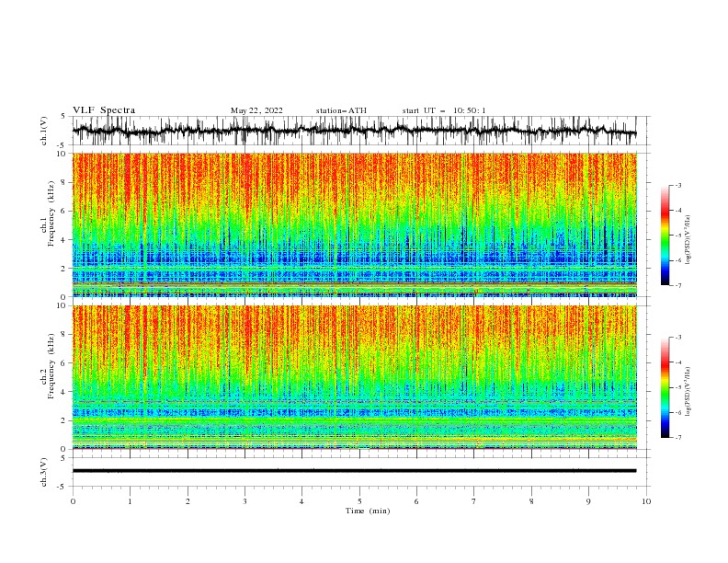
Task: Click the ch.1 spectrogram color scale bar
Action: (665, 236)
